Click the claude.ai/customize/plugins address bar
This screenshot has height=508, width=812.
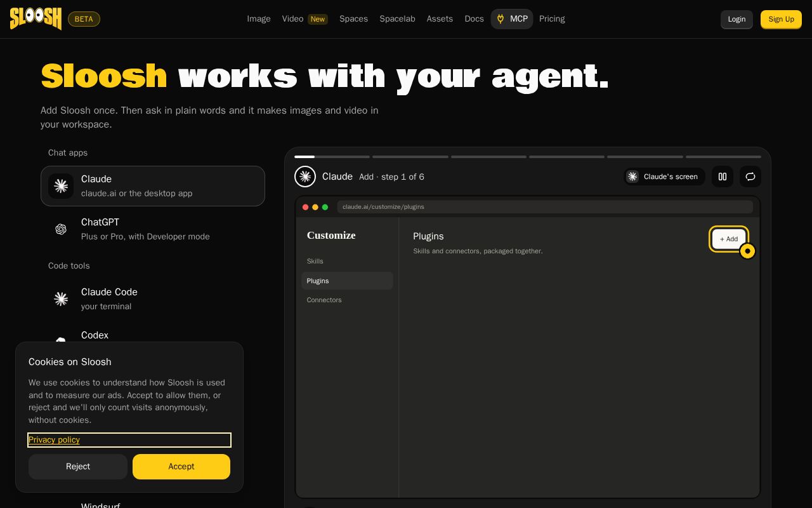point(545,207)
